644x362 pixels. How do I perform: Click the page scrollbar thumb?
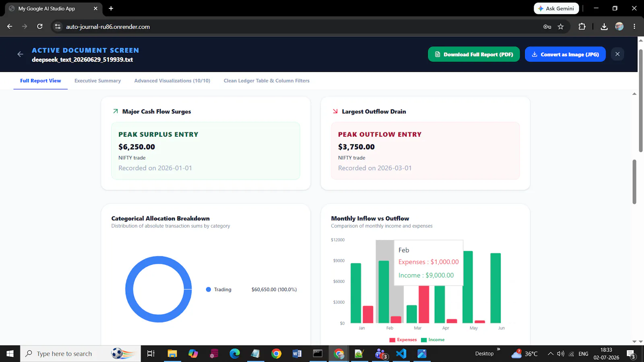pos(640,101)
